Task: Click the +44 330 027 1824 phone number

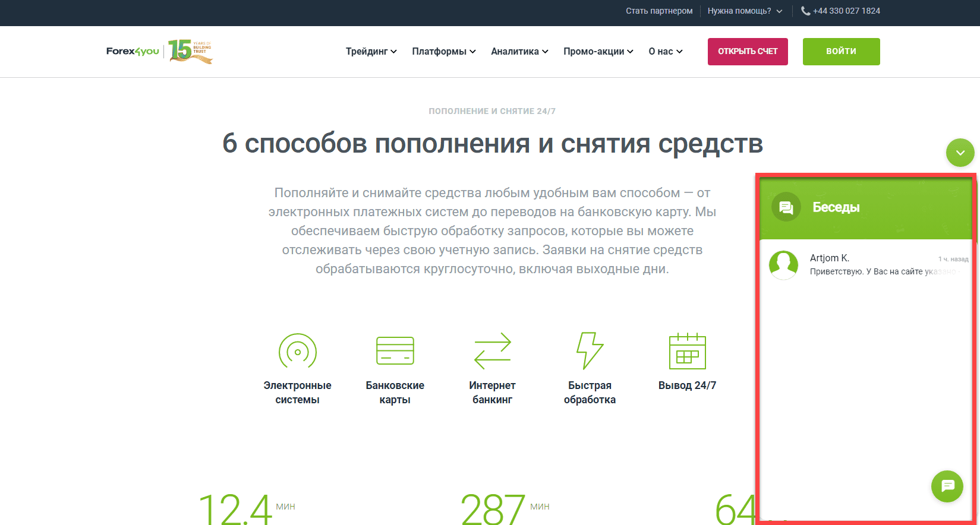Action: click(x=846, y=11)
